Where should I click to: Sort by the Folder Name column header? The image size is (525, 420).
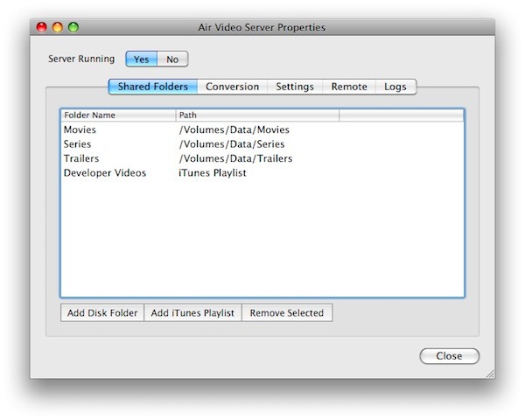[118, 115]
